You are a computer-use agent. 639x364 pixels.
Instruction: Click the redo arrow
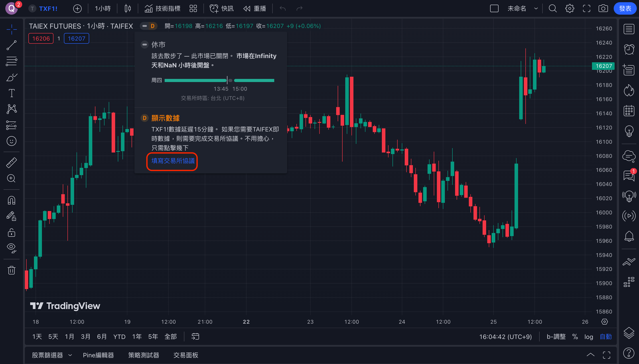click(300, 8)
